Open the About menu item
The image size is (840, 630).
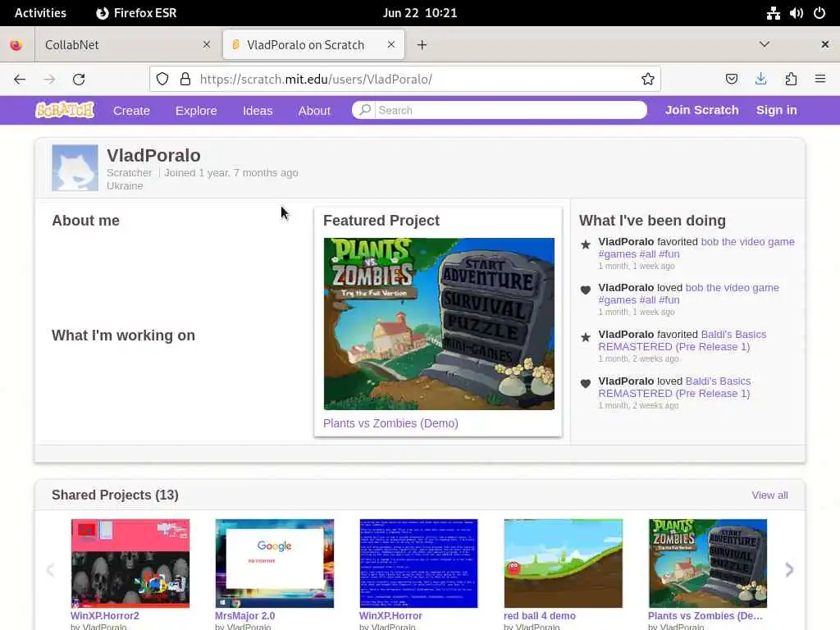tap(314, 111)
